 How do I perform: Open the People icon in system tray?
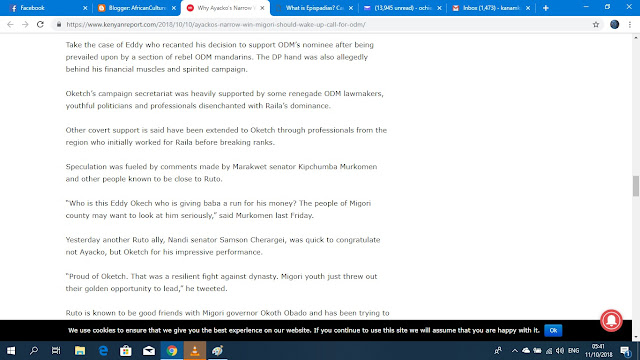pos(498,351)
